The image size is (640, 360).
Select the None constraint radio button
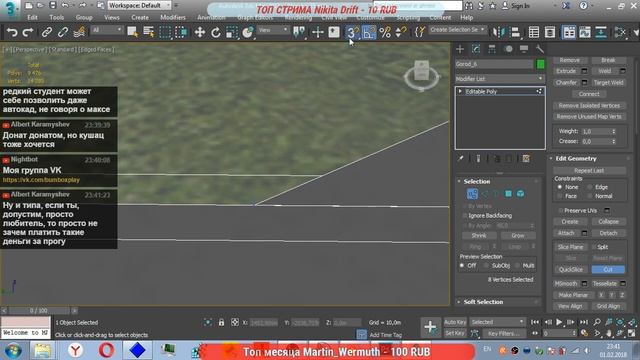(x=560, y=187)
